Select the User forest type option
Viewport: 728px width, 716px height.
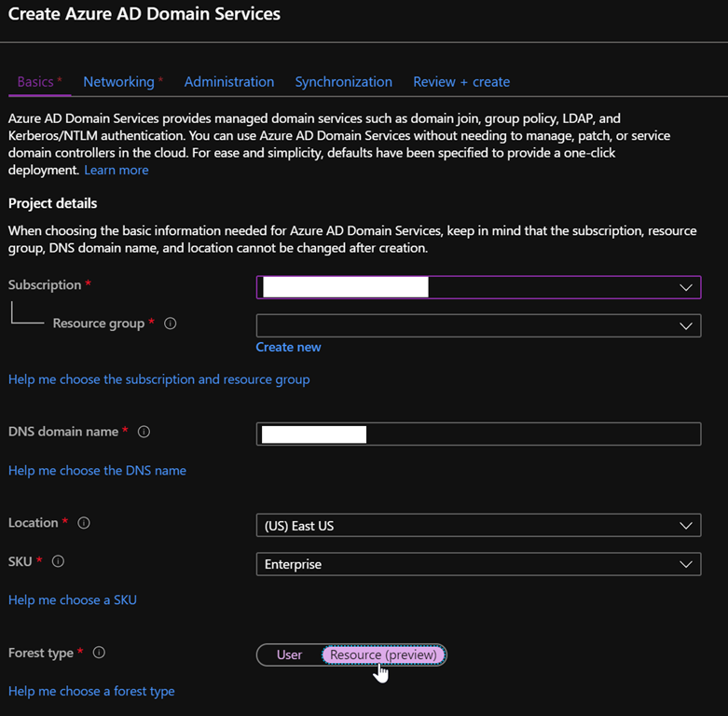tap(289, 654)
